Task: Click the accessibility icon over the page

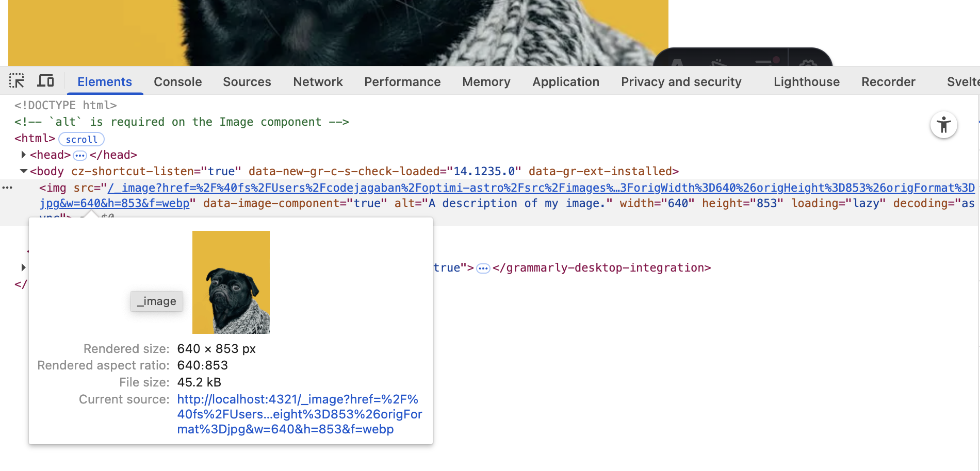Action: pyautogui.click(x=944, y=125)
